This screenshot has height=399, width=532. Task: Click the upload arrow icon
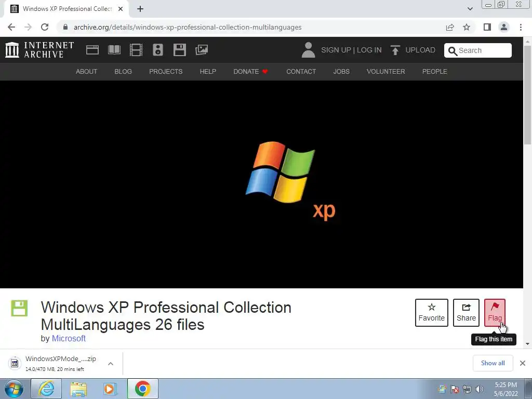click(395, 50)
